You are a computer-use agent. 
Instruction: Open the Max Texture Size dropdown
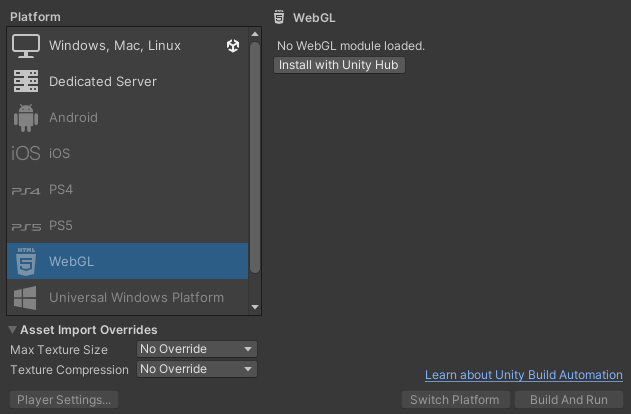197,349
